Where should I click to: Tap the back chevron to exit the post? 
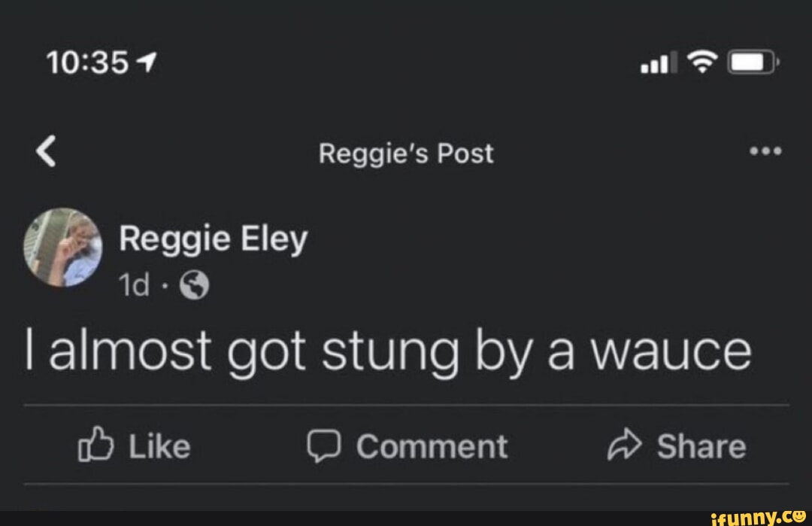pyautogui.click(x=47, y=152)
